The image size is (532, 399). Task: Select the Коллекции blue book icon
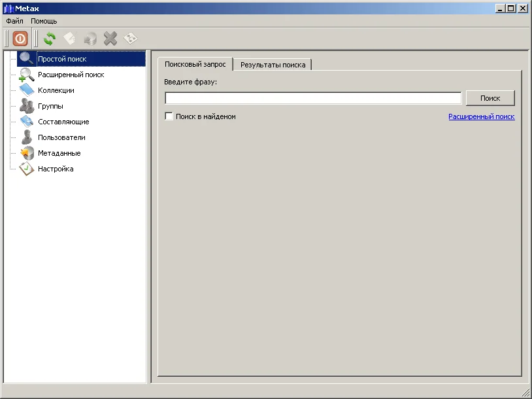click(27, 90)
